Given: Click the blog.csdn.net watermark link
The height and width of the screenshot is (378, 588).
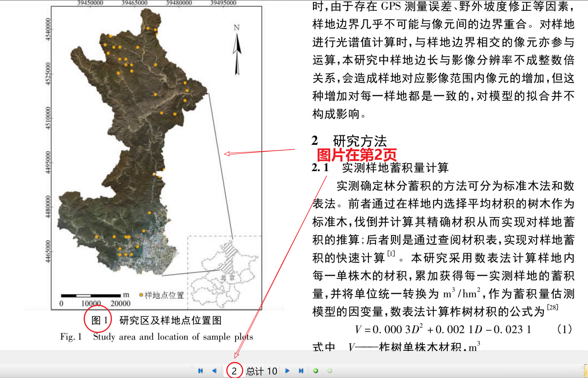Looking at the screenshot, I should (x=545, y=372).
